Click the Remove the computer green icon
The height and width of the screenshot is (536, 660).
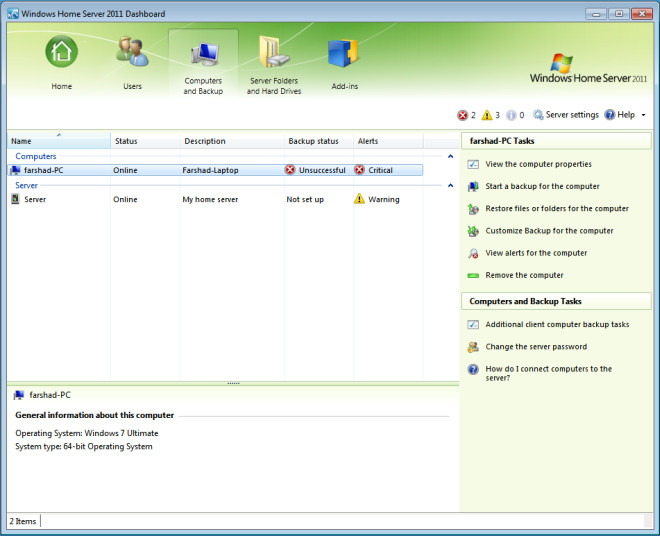[x=473, y=276]
